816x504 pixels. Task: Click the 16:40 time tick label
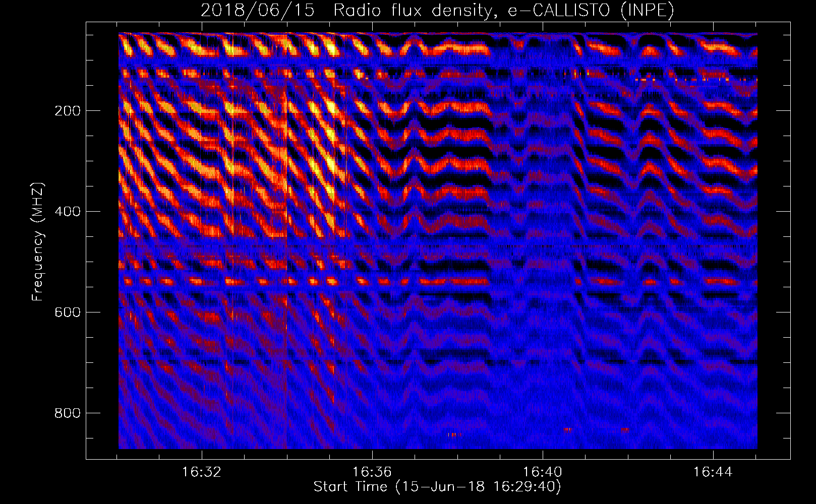click(543, 472)
